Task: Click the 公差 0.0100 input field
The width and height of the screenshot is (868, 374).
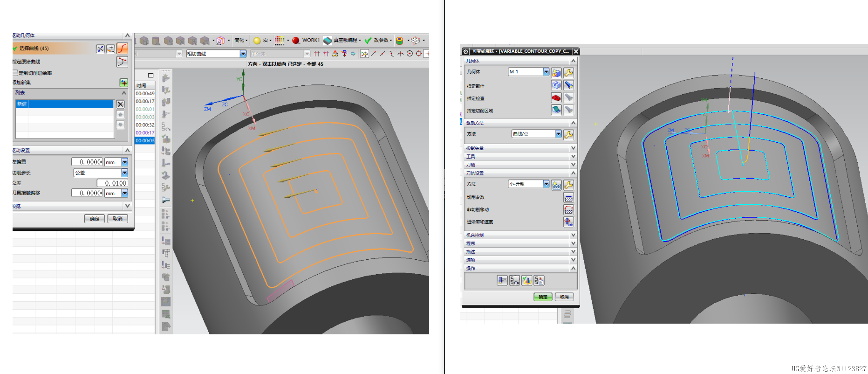Action: [x=112, y=183]
